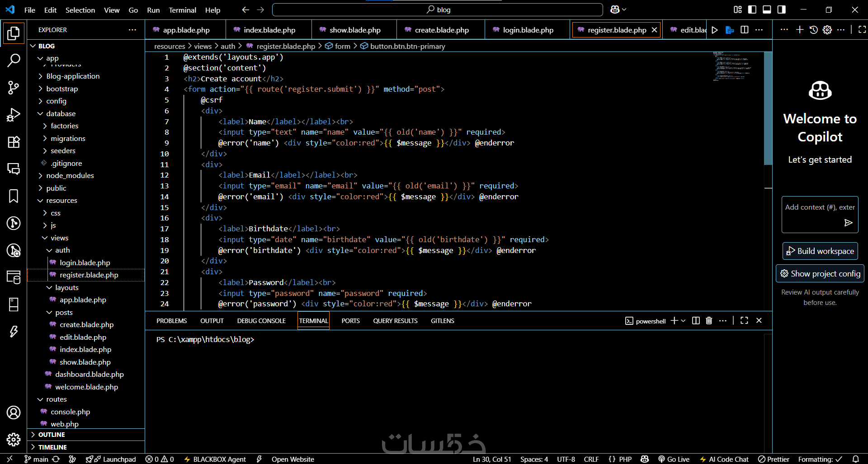Open Run and Debug view

pyautogui.click(x=14, y=115)
